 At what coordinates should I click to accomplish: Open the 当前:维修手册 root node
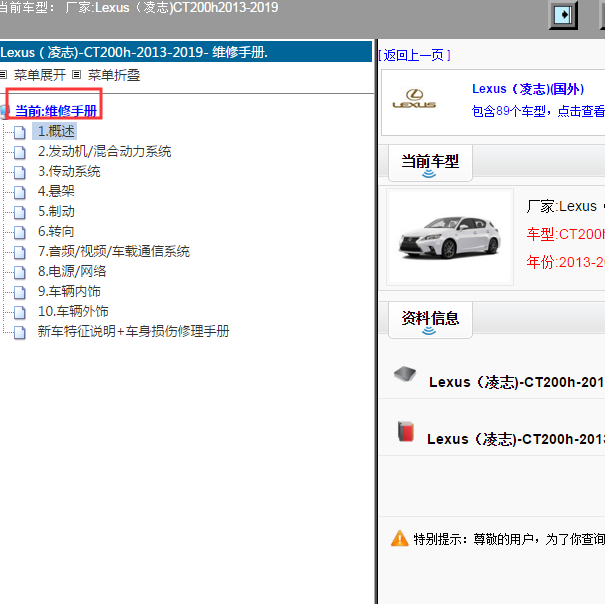point(56,111)
